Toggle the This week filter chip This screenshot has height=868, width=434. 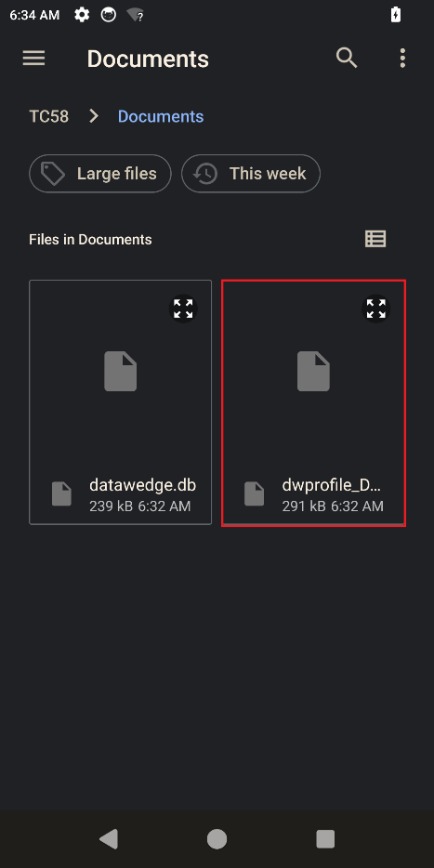click(251, 174)
